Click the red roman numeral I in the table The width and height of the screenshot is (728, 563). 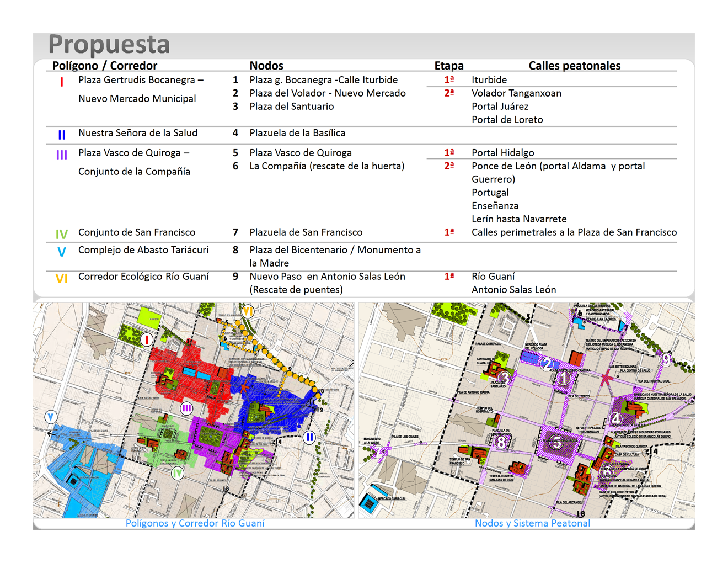pyautogui.click(x=61, y=82)
